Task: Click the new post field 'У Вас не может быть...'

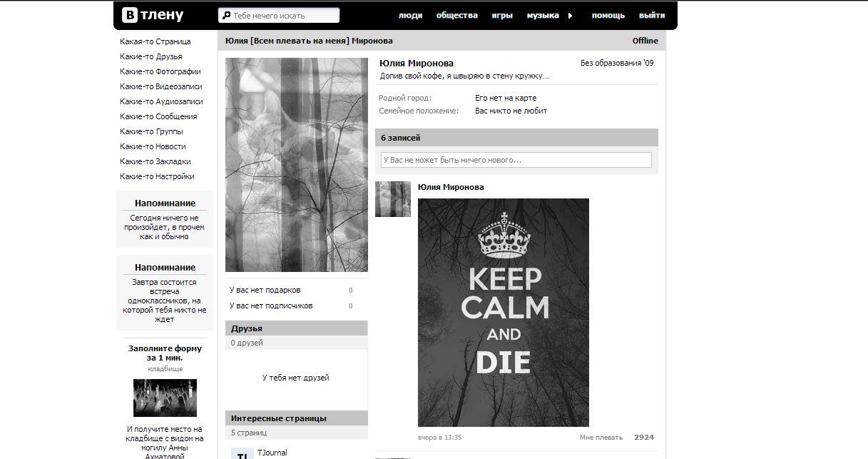Action: tap(516, 160)
